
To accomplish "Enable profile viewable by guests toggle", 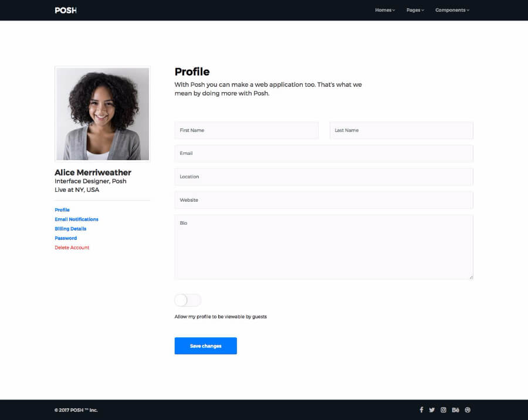I will coord(187,300).
